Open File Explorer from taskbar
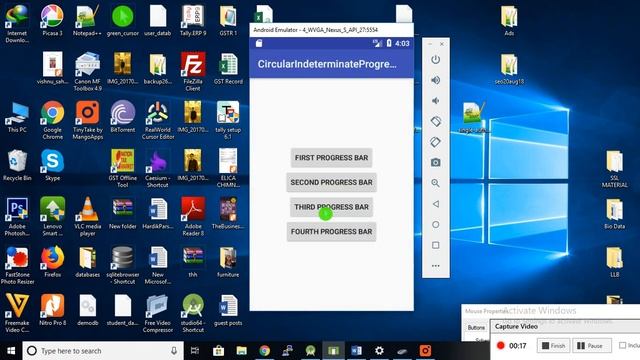Screen dimensions: 640x360 click(242, 351)
